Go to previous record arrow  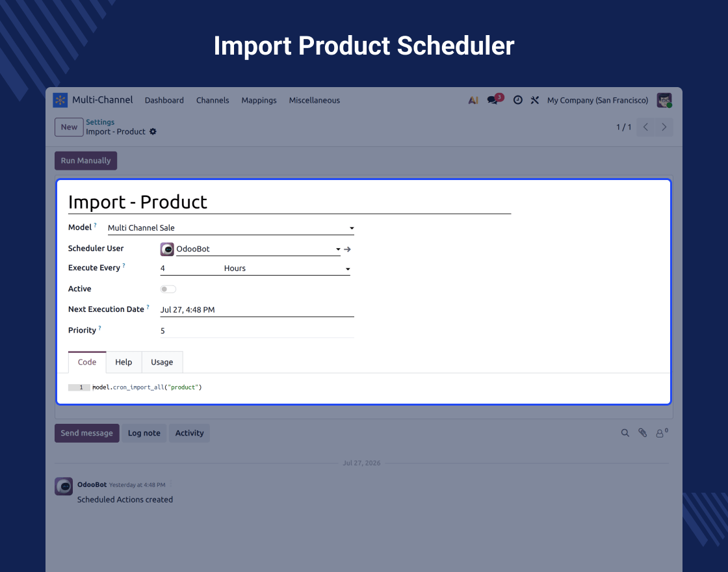(645, 127)
